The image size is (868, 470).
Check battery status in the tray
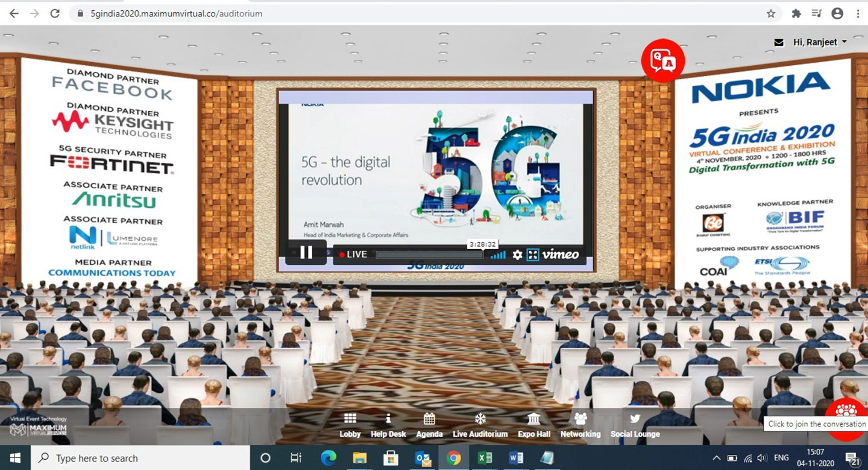tap(732, 458)
